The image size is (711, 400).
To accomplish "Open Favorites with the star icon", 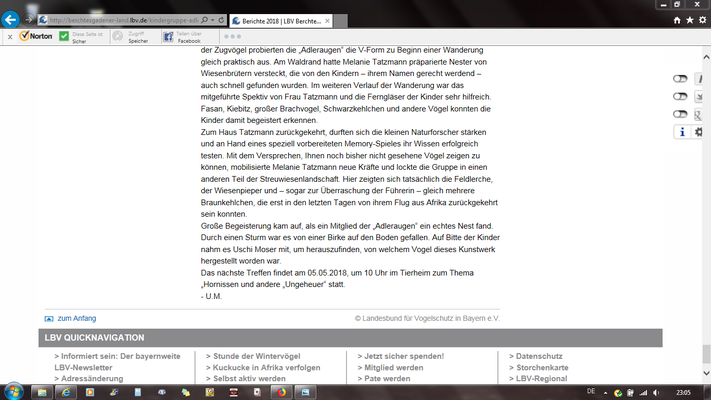I will (x=690, y=20).
